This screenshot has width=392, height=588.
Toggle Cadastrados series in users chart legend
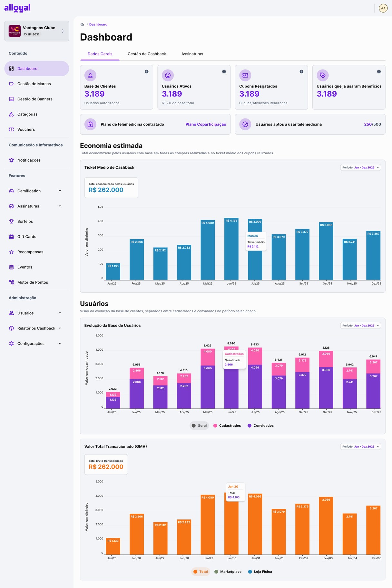[227, 426]
